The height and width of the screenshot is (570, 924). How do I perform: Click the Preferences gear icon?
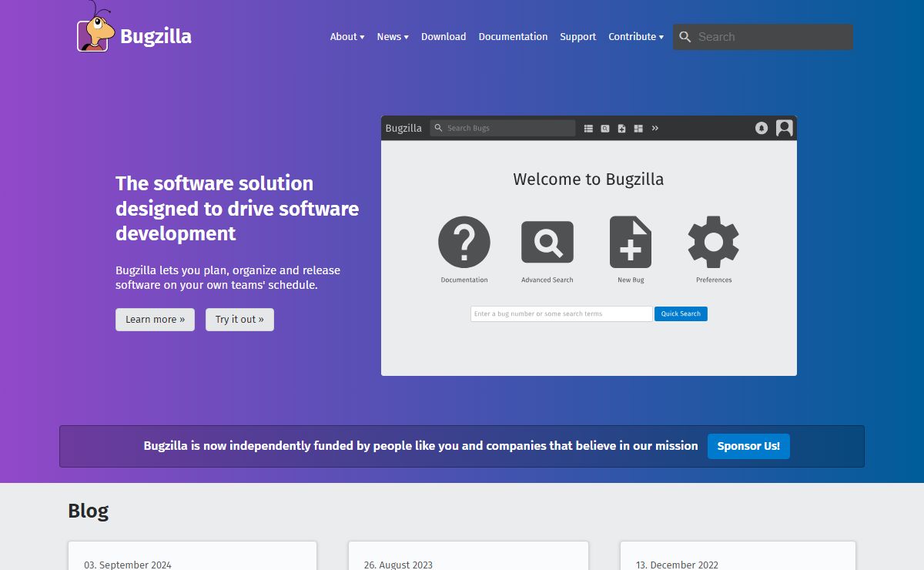[x=714, y=242]
